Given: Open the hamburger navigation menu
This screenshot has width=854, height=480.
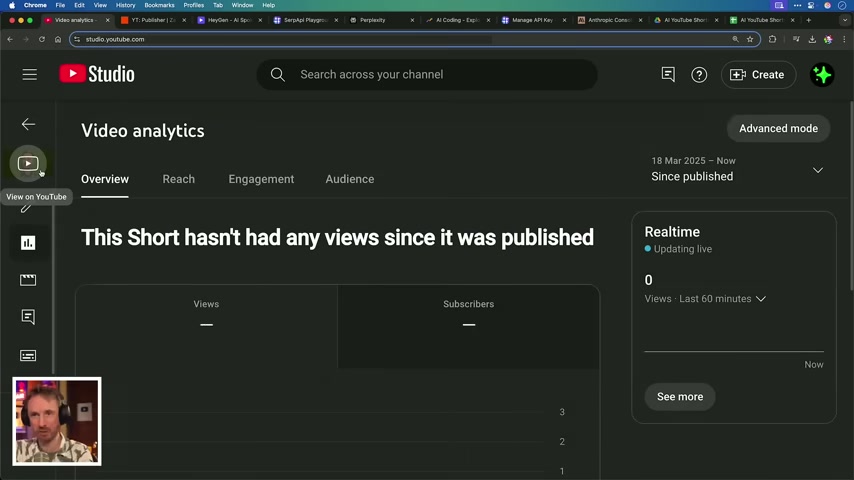Looking at the screenshot, I should click(x=30, y=74).
